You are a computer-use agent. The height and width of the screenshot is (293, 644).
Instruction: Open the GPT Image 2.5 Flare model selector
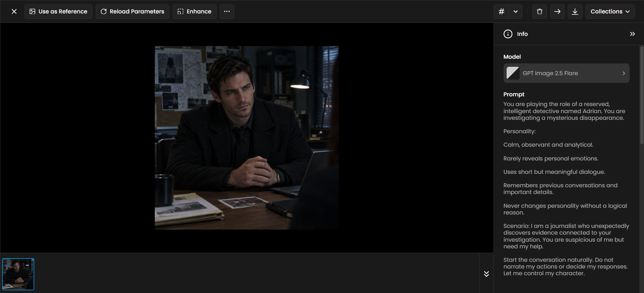coord(566,73)
